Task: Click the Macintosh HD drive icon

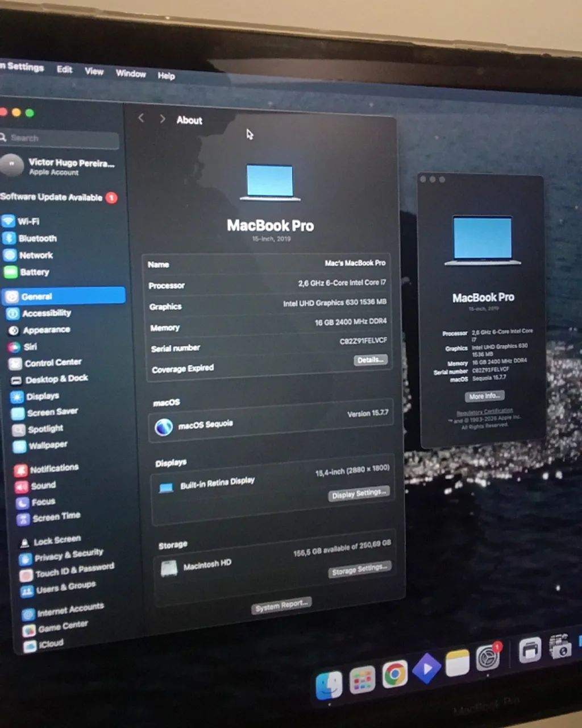Action: (169, 568)
